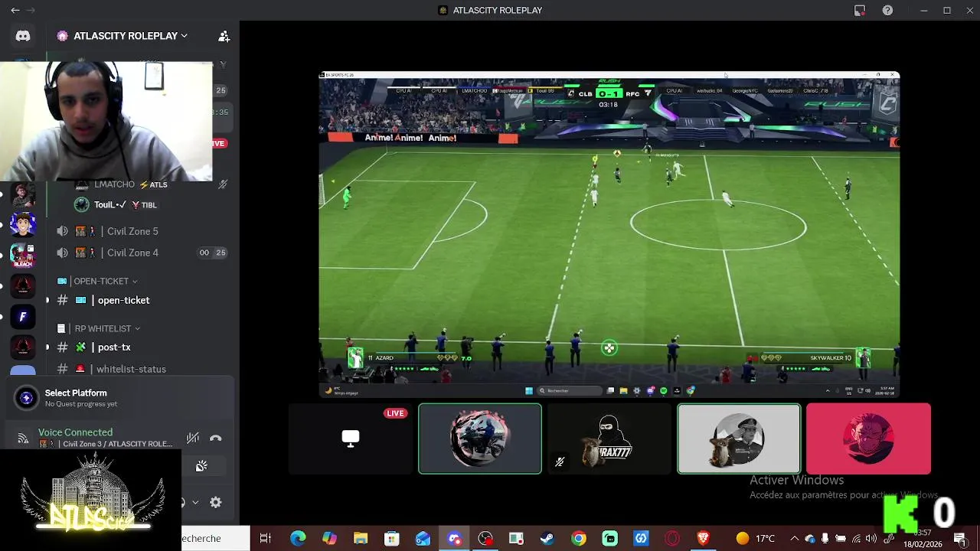Viewport: 980px width, 551px height.
Task: Select the LIVE screen share participant tile
Action: coord(351,439)
